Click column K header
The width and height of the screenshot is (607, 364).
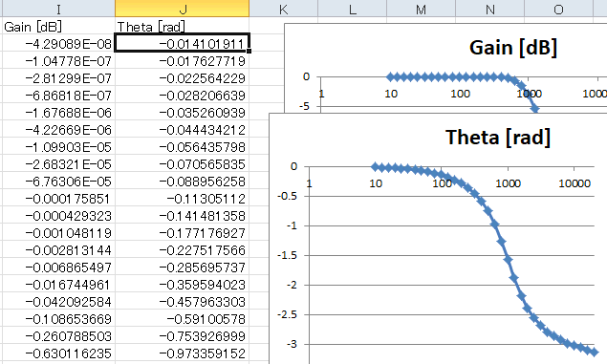click(283, 9)
